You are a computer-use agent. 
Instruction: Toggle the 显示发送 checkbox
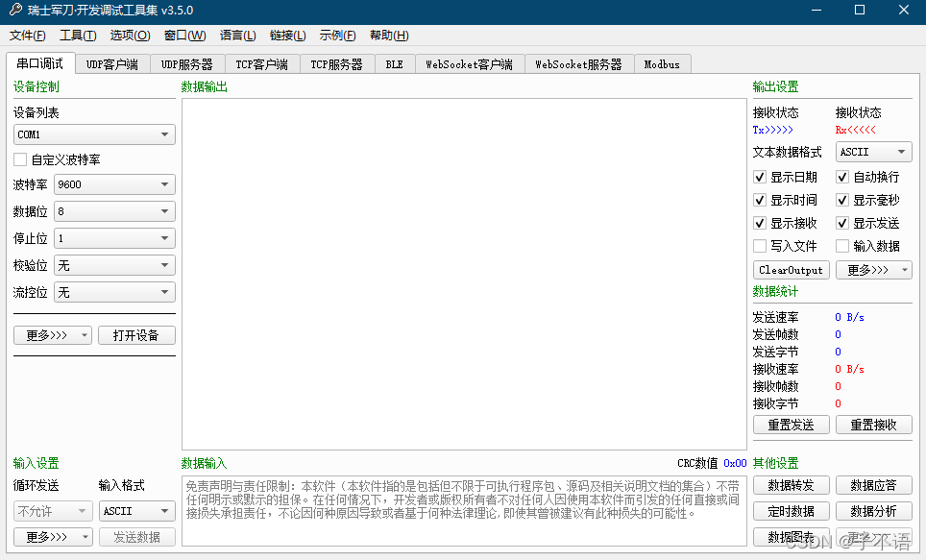click(x=842, y=223)
